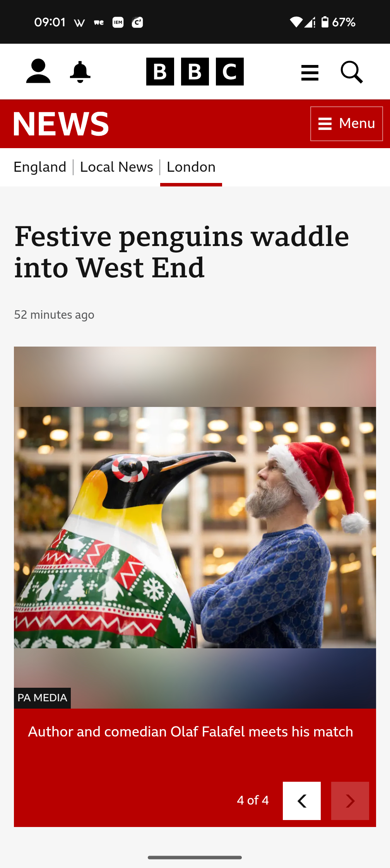Expand the red News Menu button
This screenshot has height=868, width=390.
[x=347, y=124]
